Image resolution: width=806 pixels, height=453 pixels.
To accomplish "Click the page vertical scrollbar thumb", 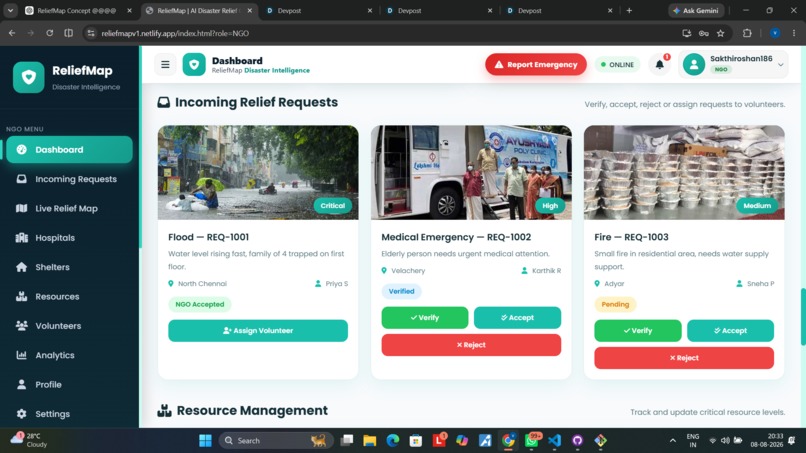I will tap(803, 317).
